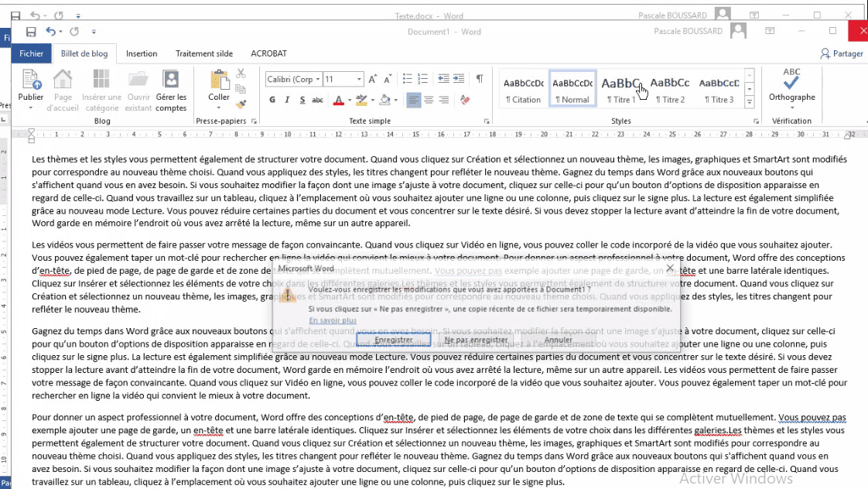Toggle italic formatting
Screen dimensions: 868x489
[287, 100]
